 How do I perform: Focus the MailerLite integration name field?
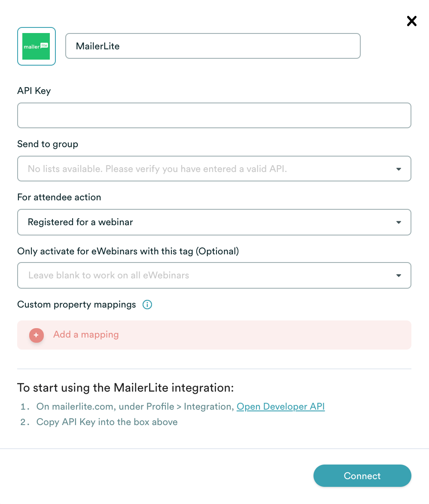pos(213,46)
